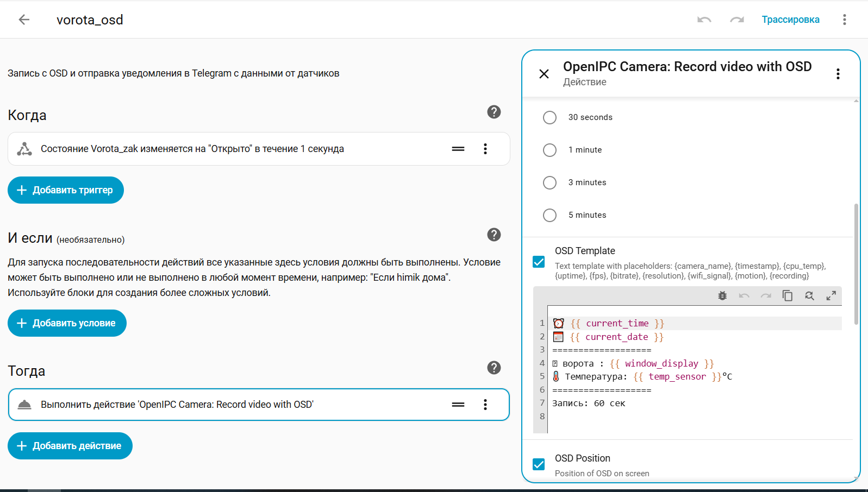Open the Record video action row overflow menu
868x492 pixels.
coord(485,405)
